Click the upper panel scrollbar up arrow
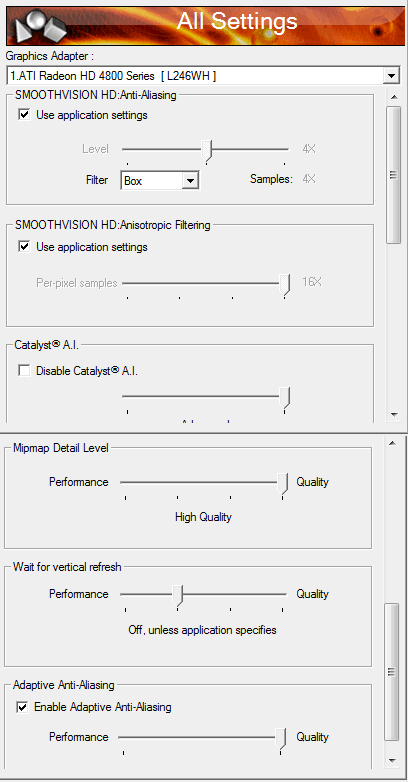Screen dimensions: 408x782 (394, 97)
